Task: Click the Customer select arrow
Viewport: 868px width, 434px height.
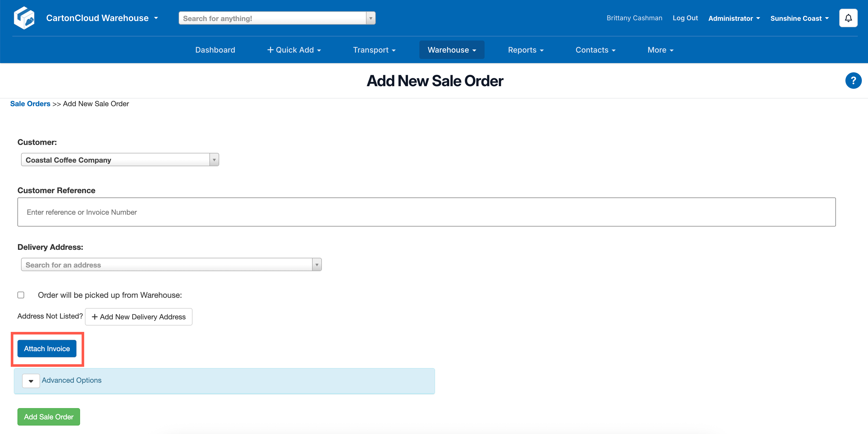Action: click(214, 160)
